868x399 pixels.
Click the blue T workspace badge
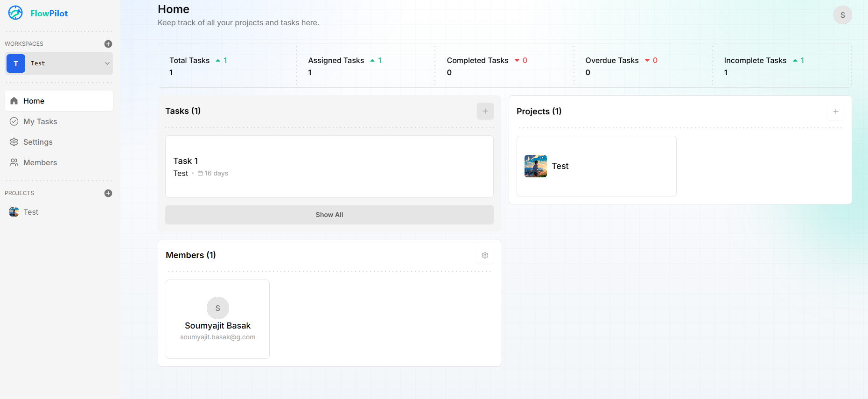16,63
